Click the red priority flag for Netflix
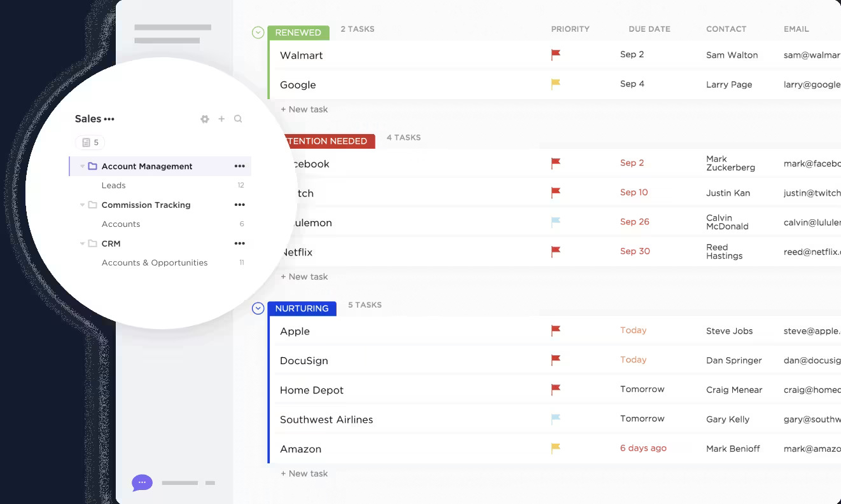Screen dimensions: 841x504 click(x=556, y=252)
